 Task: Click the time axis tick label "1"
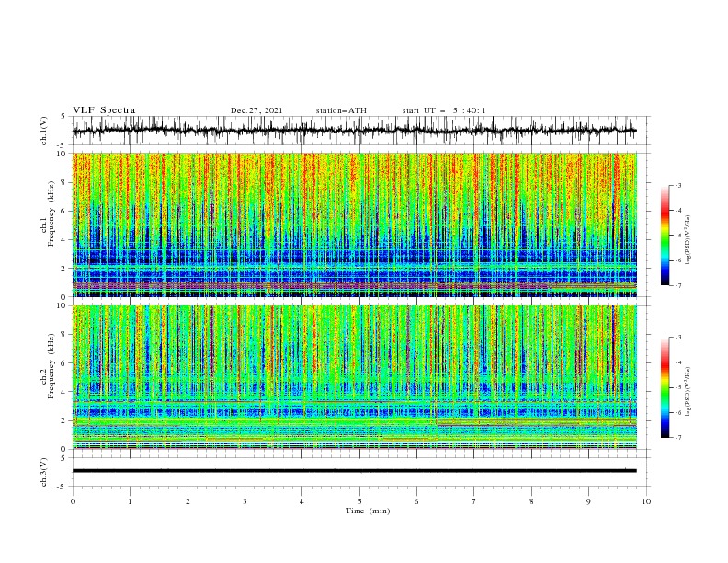(130, 501)
